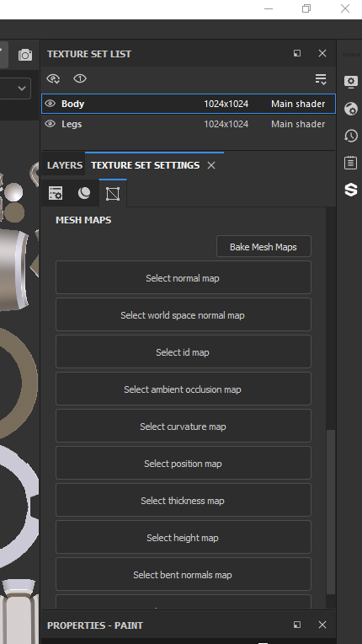This screenshot has width=362, height=644.
Task: Switch to the Layers tab
Action: coord(65,165)
